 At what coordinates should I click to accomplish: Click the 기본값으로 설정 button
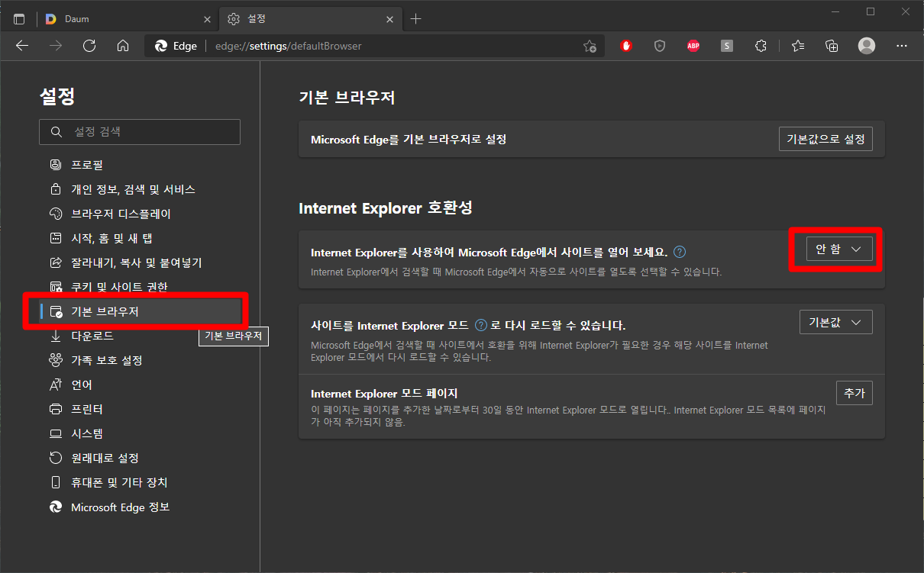(x=825, y=139)
